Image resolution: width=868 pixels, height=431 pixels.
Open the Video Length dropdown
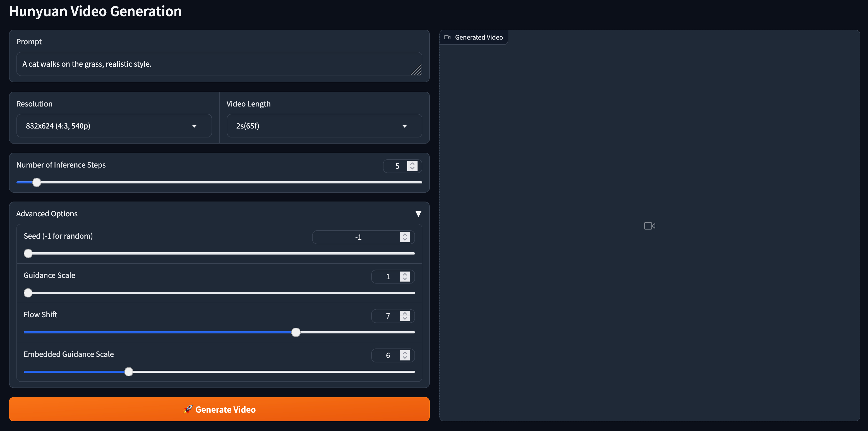click(324, 126)
